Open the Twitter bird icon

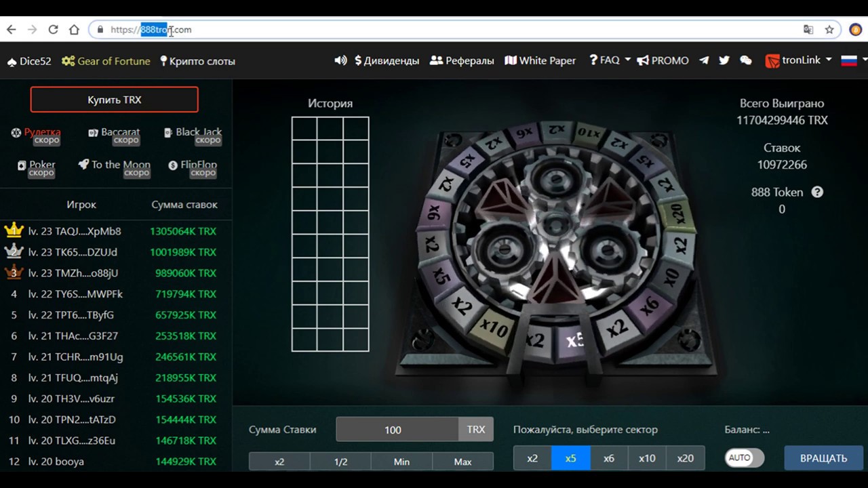tap(724, 60)
